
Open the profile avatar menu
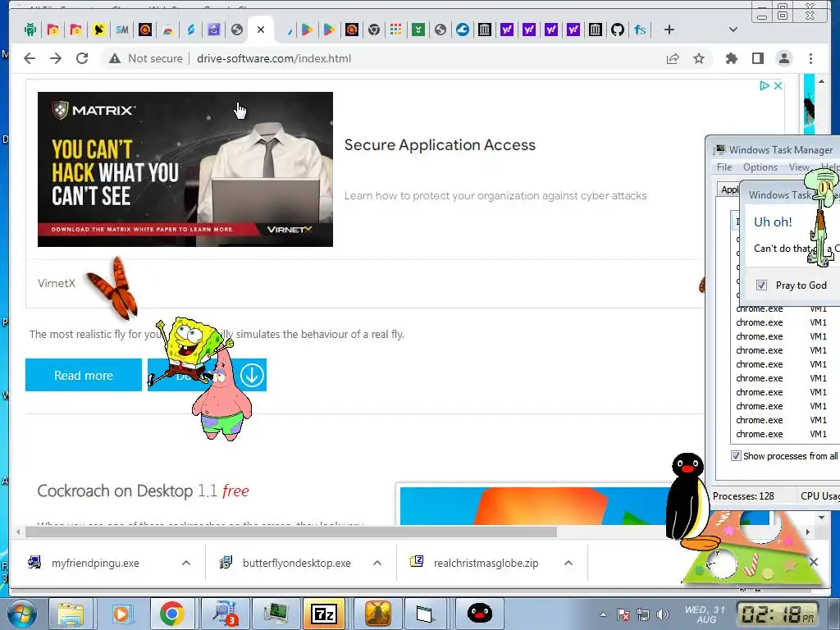pos(783,58)
